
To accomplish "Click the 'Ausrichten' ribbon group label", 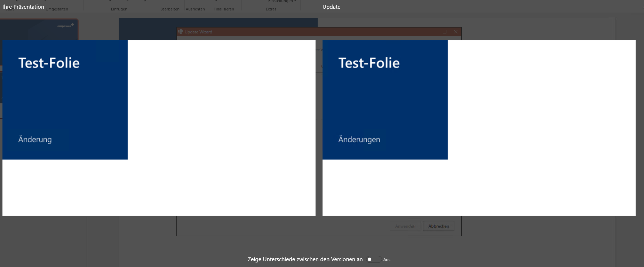I will (x=195, y=9).
